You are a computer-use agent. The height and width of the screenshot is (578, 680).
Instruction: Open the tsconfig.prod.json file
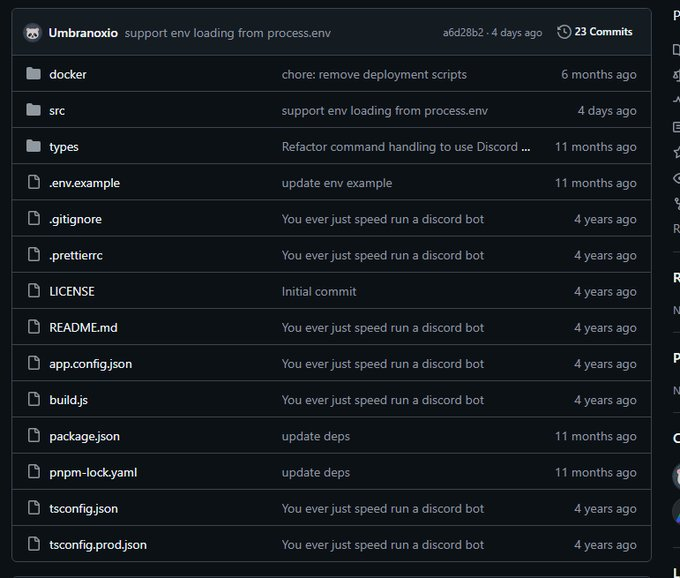click(x=98, y=545)
